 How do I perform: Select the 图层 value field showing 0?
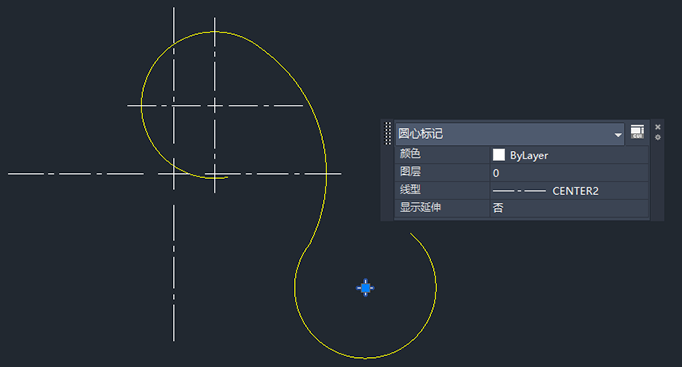569,173
